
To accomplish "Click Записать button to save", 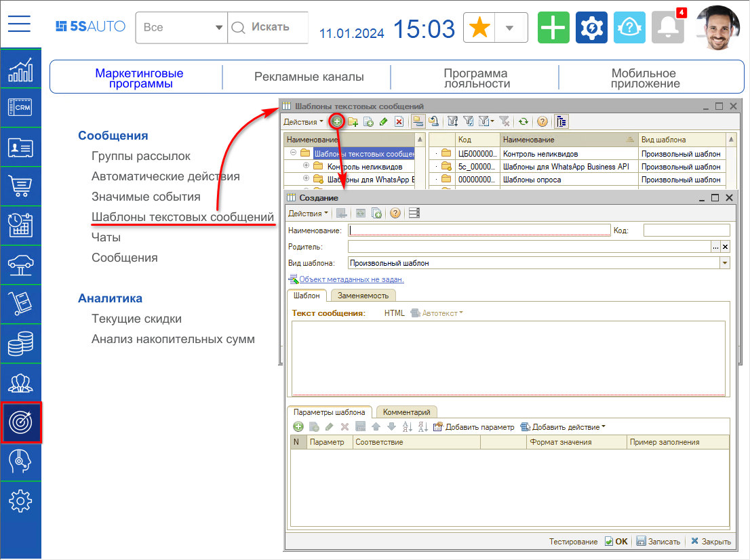I will (658, 541).
